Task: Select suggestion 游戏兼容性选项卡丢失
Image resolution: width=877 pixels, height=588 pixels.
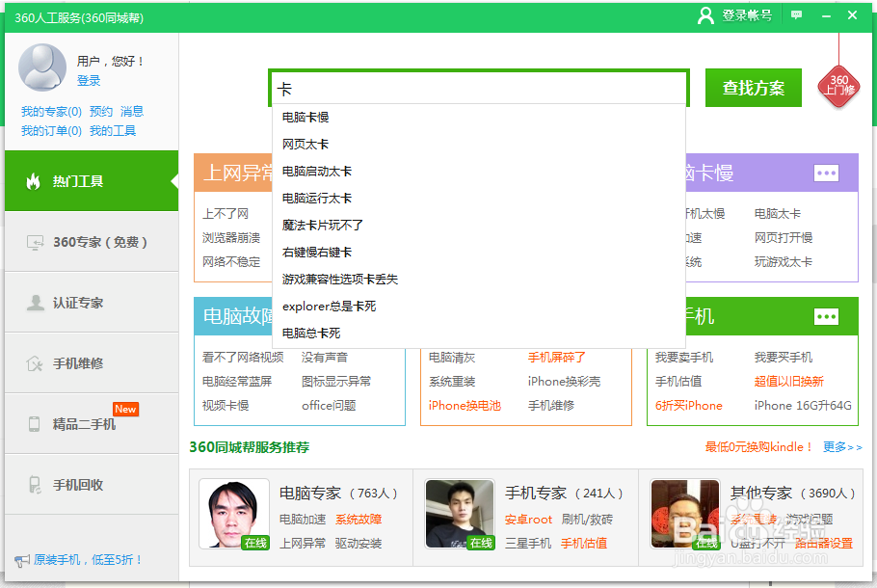Action: click(x=479, y=280)
